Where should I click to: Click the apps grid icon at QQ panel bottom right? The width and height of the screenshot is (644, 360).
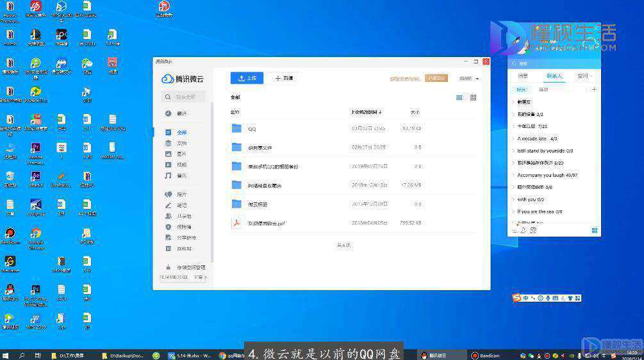[x=594, y=231]
